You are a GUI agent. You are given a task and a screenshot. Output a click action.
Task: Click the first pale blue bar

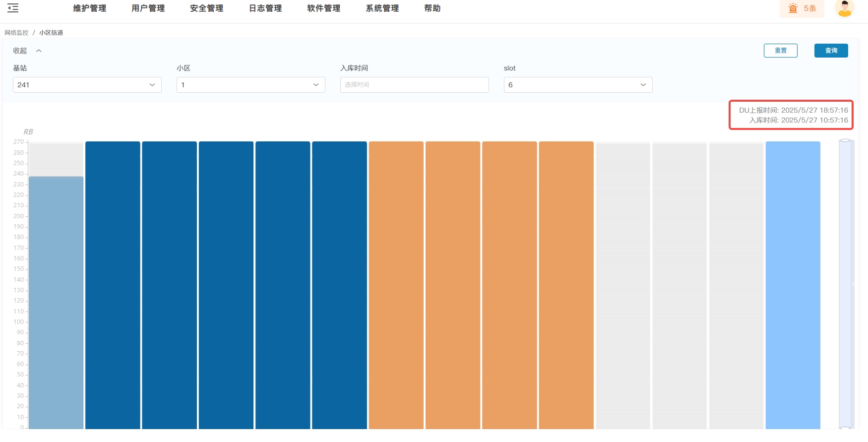click(56, 303)
